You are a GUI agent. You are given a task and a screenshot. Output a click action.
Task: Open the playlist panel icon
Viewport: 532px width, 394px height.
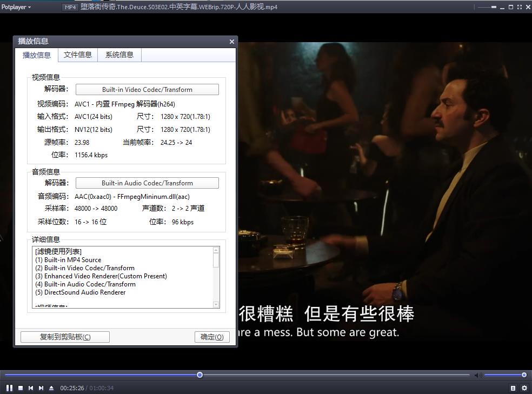tap(513, 388)
